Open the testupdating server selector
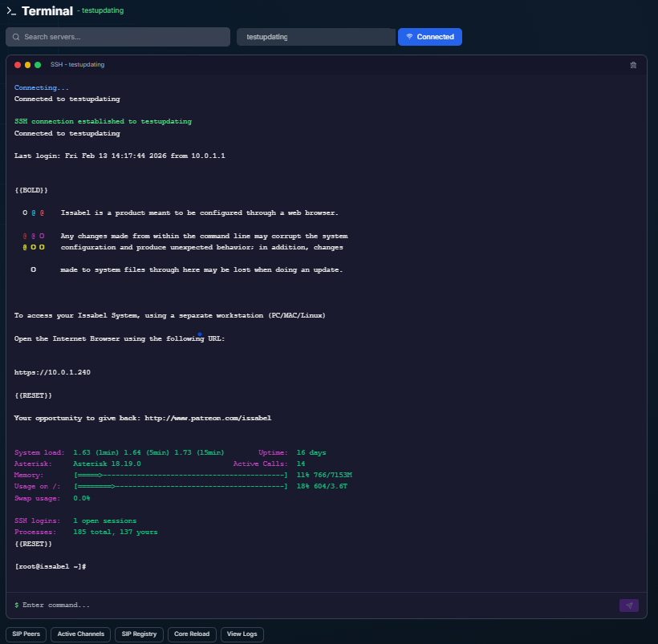This screenshot has width=658, height=644. click(315, 36)
